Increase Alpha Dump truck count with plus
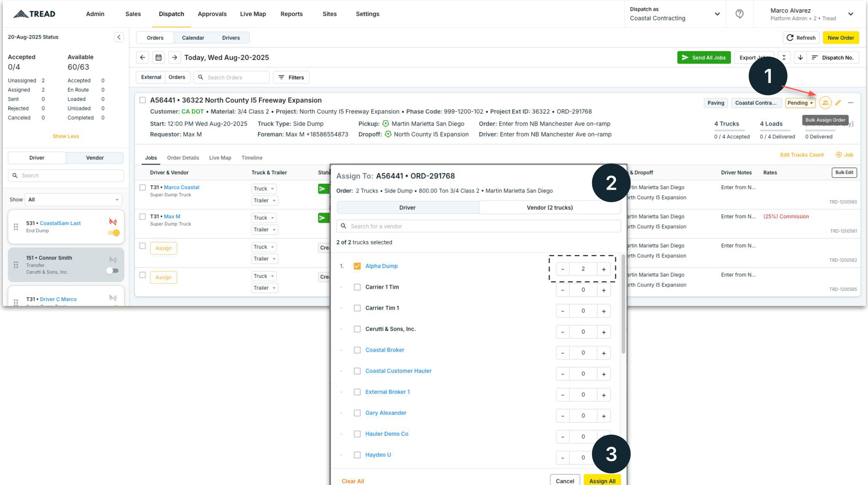The image size is (868, 485). coord(604,269)
